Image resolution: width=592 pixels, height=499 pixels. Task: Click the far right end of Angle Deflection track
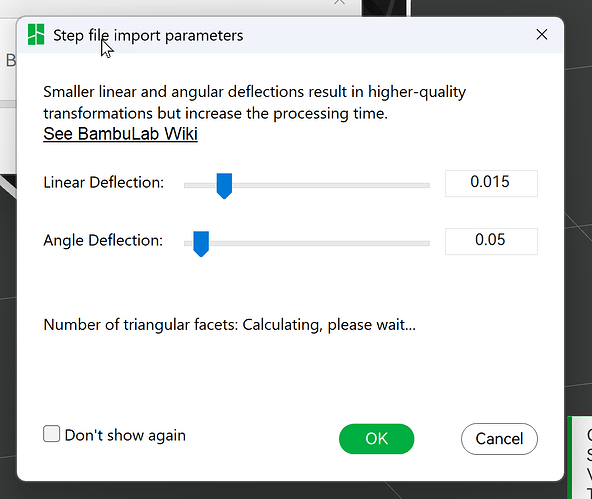[x=427, y=243]
